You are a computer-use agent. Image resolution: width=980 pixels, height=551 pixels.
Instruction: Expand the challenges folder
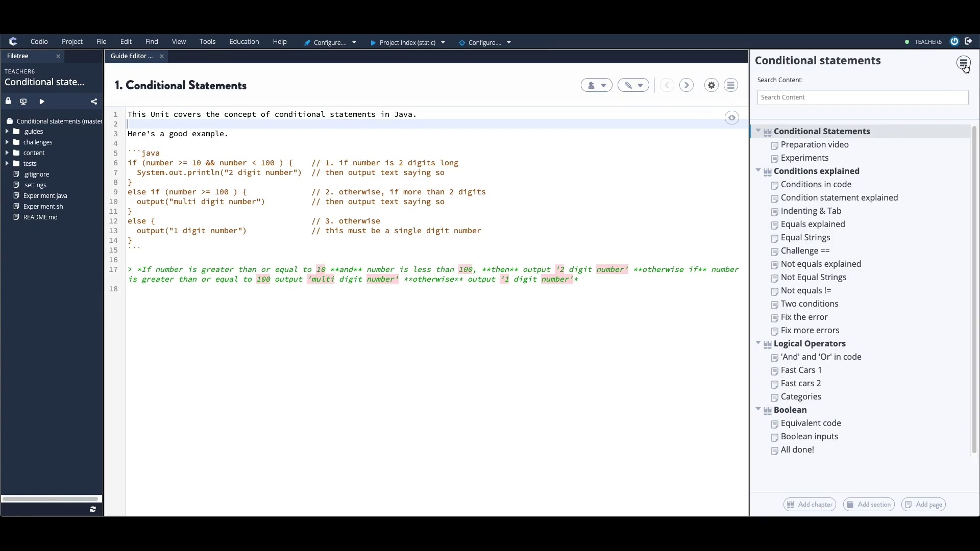click(7, 142)
